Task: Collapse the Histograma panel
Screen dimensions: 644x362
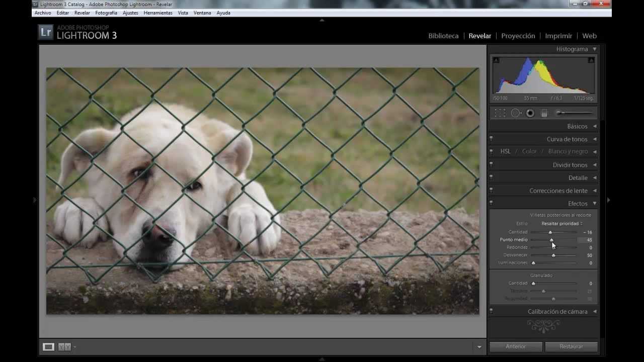Action: coord(595,49)
